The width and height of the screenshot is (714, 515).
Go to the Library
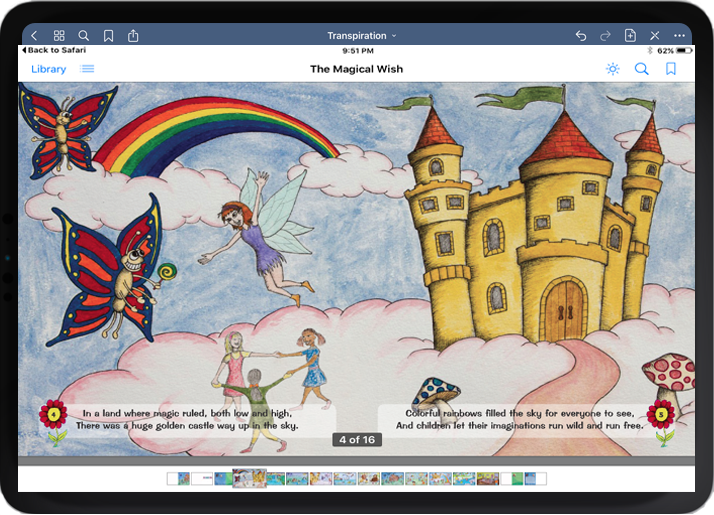point(49,69)
